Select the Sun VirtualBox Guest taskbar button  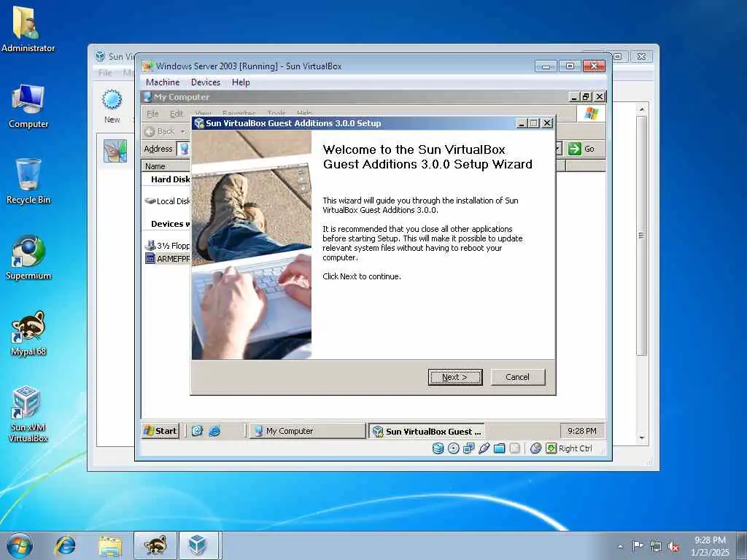tap(427, 432)
